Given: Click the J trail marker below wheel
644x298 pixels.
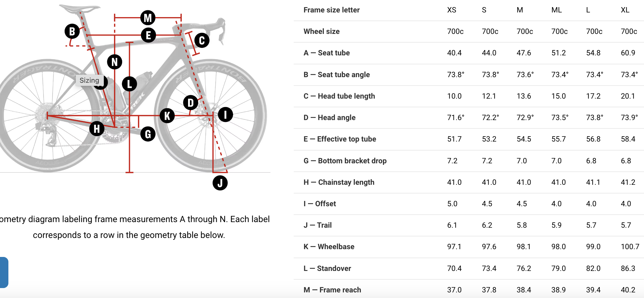Looking at the screenshot, I should [220, 183].
